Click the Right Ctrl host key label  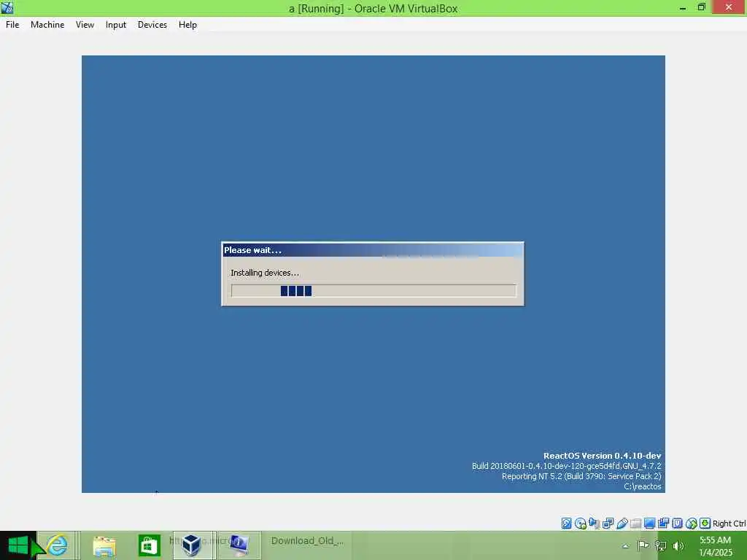[x=729, y=524]
